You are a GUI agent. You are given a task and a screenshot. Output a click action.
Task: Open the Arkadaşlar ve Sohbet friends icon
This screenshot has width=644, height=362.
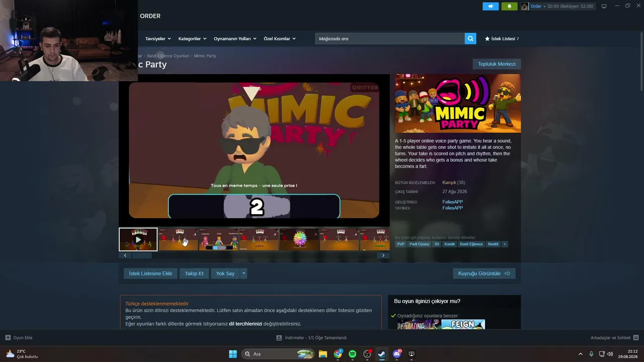coord(636,338)
